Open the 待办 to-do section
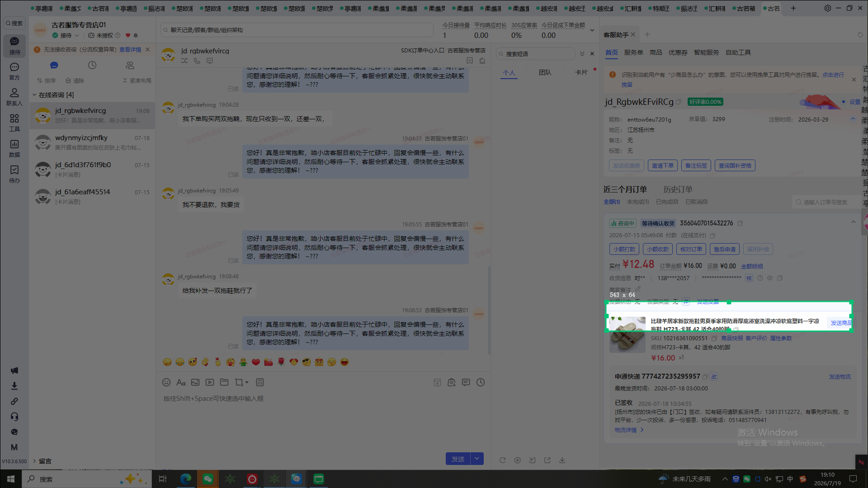This screenshot has height=488, width=868. [14, 174]
